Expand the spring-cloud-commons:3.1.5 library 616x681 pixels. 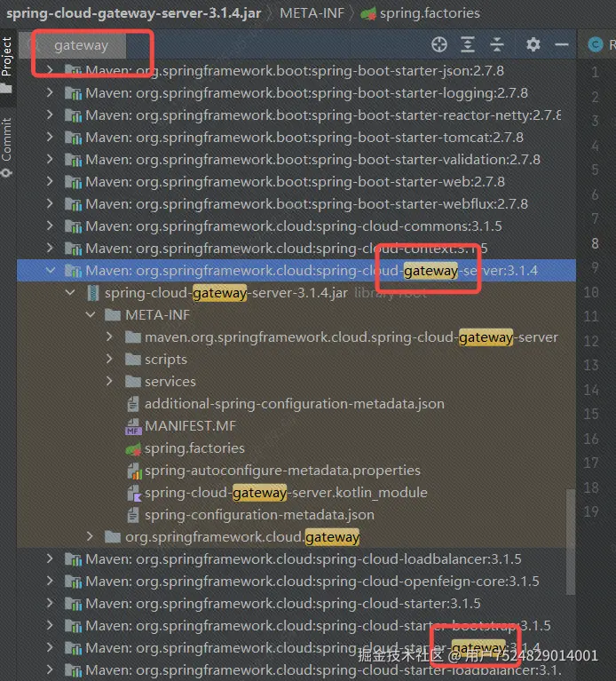50,225
